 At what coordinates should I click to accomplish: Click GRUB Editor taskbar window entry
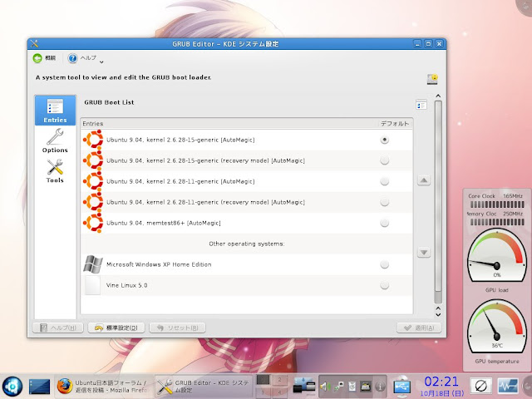point(204,387)
